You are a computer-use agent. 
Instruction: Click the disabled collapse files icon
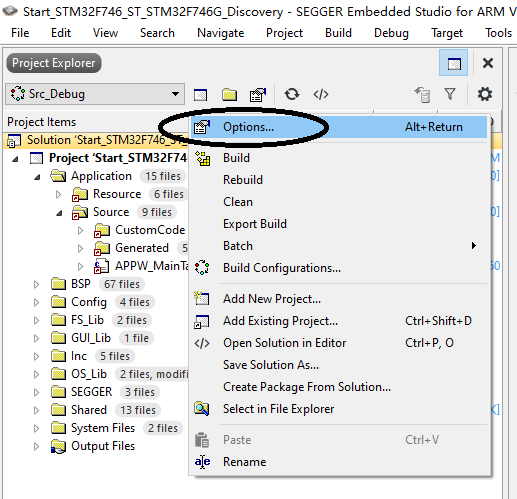pos(422,94)
